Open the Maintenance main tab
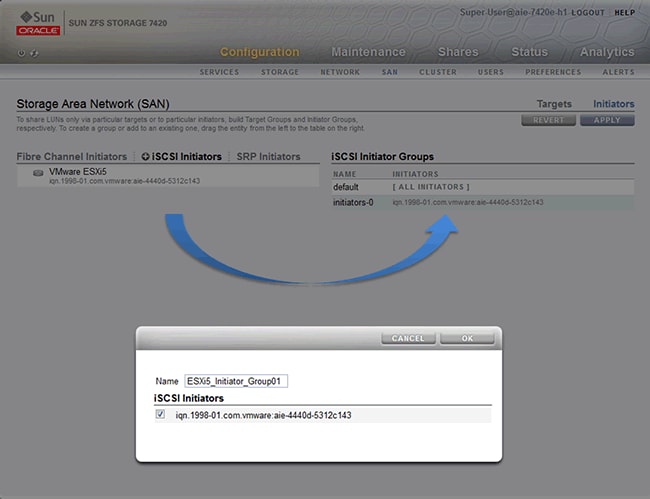Image resolution: width=650 pixels, height=499 pixels. 368,52
